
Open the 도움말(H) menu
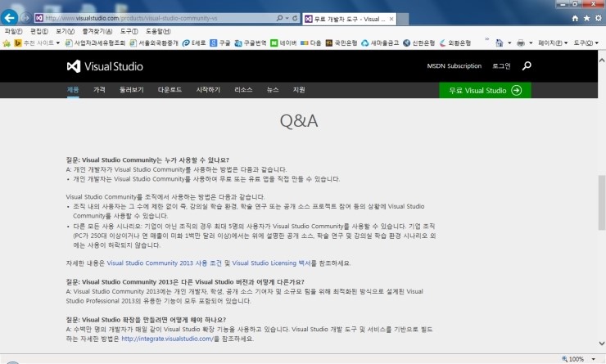(158, 31)
